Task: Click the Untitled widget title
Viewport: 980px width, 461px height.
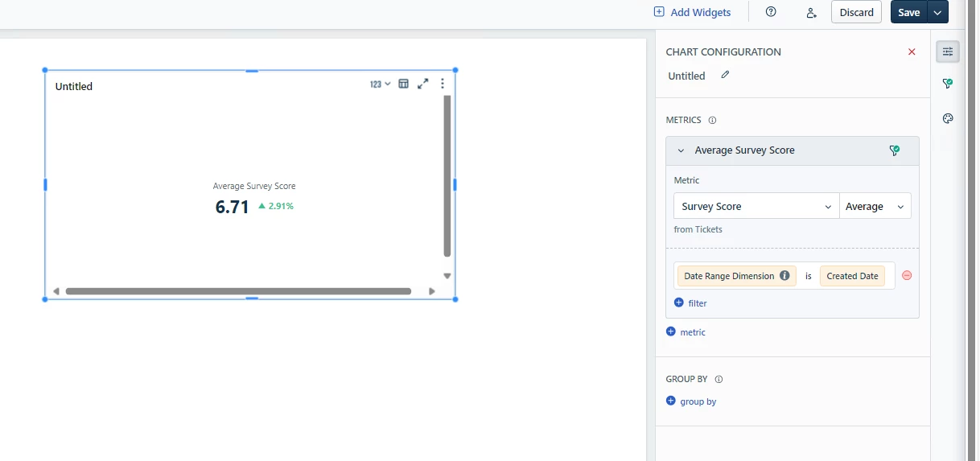Action: point(74,86)
